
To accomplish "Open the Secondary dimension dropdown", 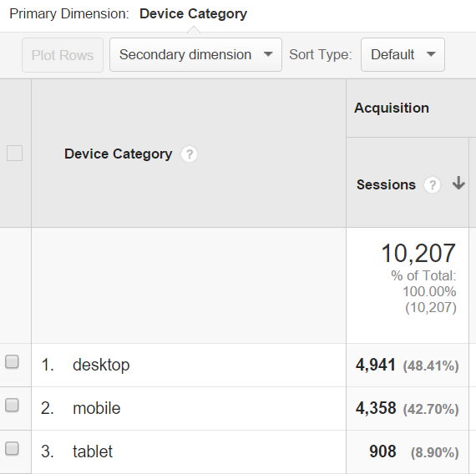I will click(x=195, y=54).
